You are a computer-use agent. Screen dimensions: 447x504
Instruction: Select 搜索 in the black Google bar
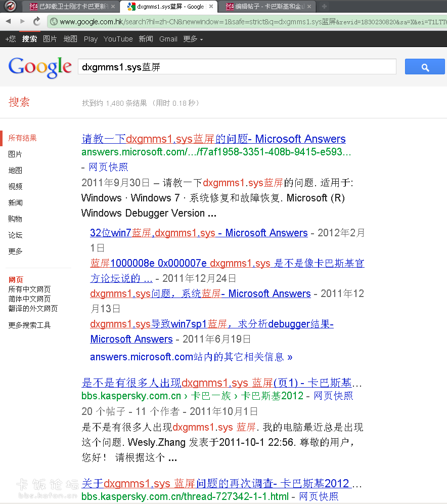coord(29,39)
